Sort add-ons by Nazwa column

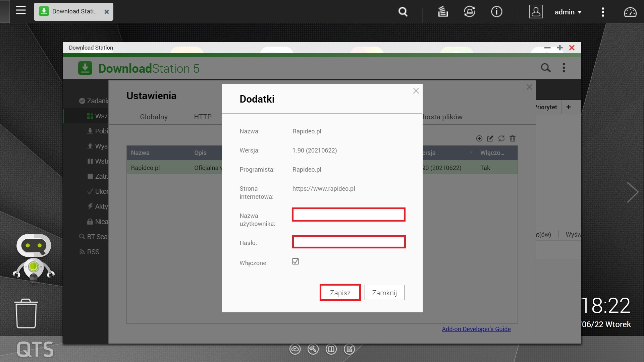[158, 153]
